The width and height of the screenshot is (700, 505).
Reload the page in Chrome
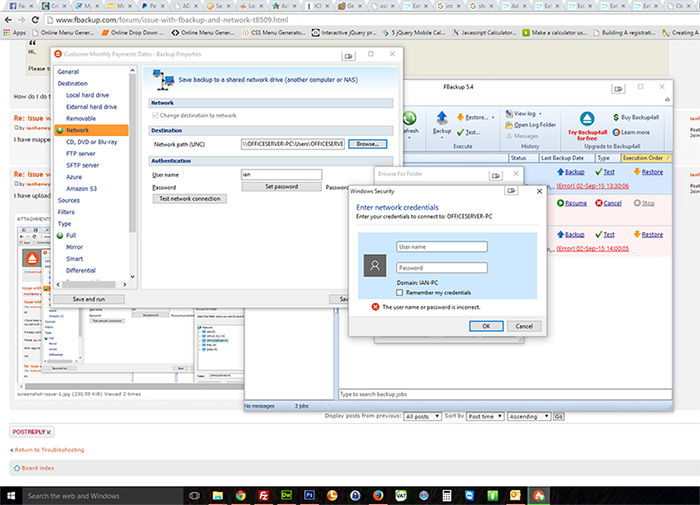point(35,20)
